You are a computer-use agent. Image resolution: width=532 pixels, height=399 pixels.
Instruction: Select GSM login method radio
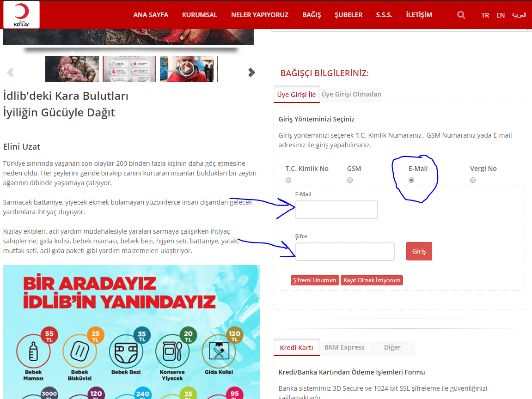[350, 180]
